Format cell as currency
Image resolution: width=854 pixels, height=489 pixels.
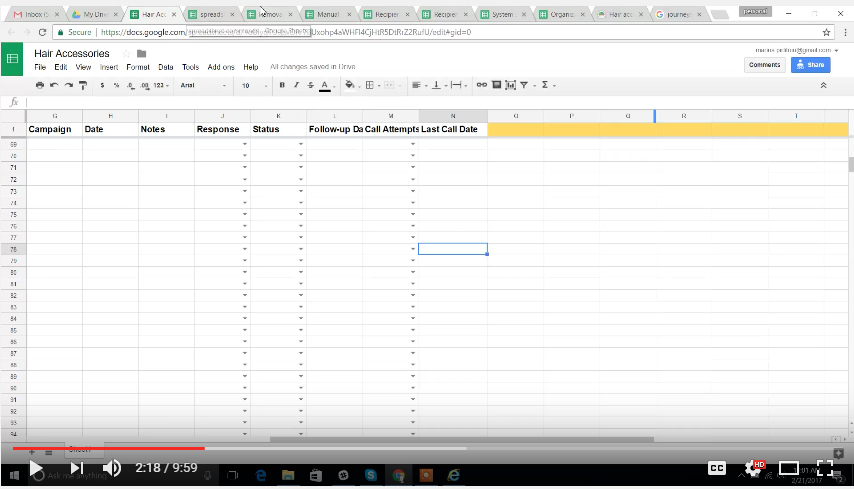tap(102, 85)
